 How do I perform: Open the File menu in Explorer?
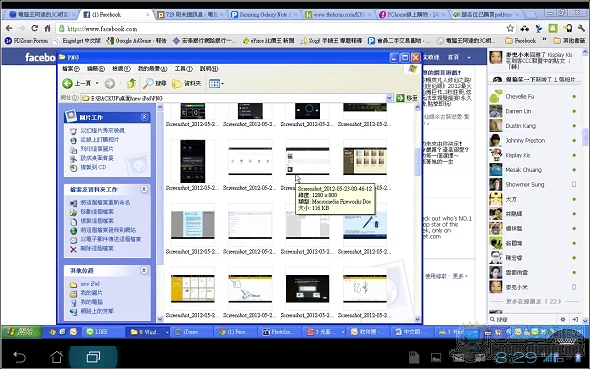coord(71,69)
